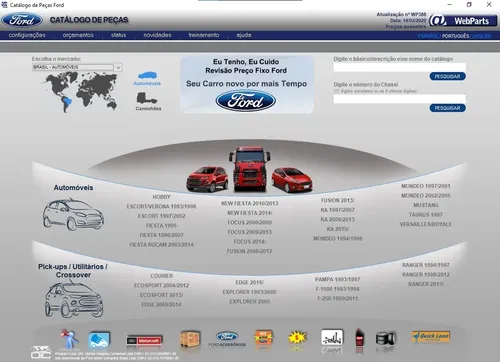Click the OIC logo at bottom left
The width and height of the screenshot is (500, 362).
coord(41,352)
